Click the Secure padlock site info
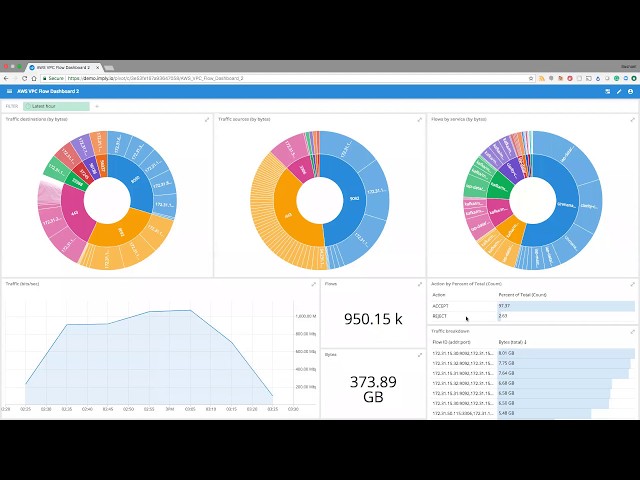Image resolution: width=640 pixels, height=480 pixels. coord(53,78)
